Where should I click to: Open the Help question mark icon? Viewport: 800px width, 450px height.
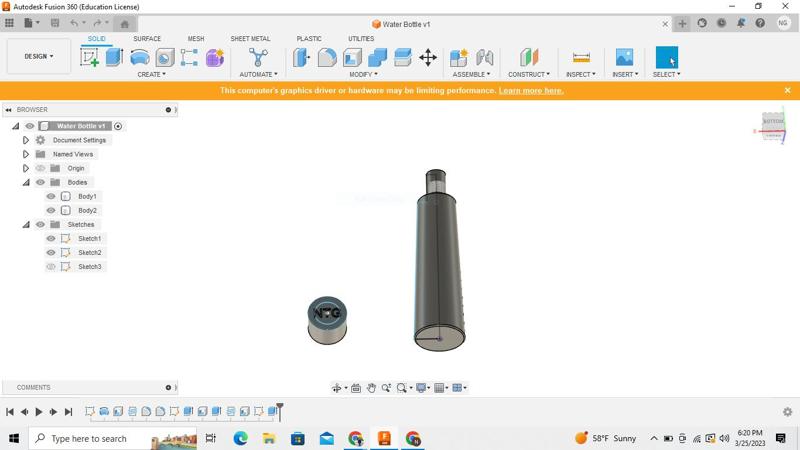point(760,23)
